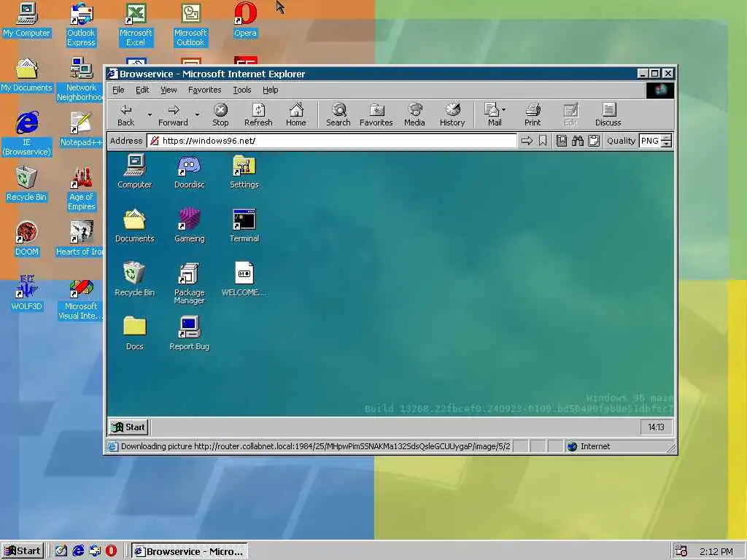Viewport: 747px width, 560px height.
Task: Open the Docs folder
Action: coord(134,333)
